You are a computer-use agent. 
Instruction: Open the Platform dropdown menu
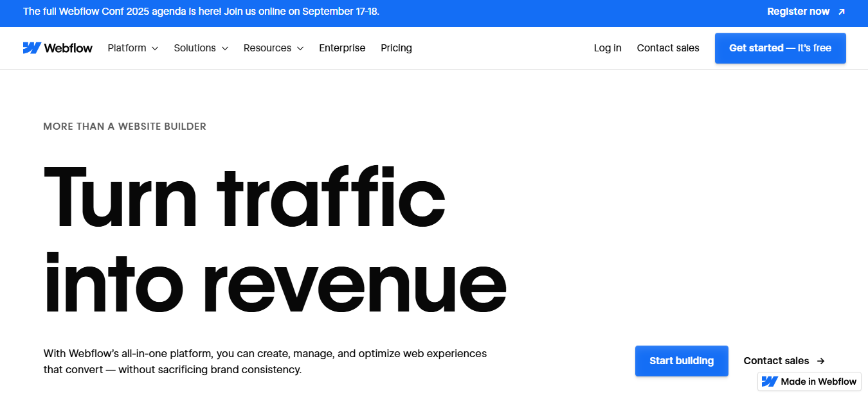(x=133, y=48)
